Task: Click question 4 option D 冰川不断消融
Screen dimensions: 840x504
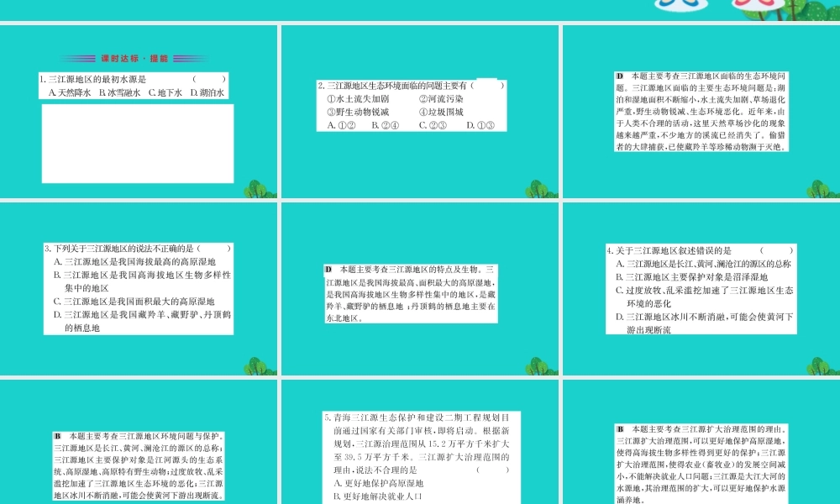Action: 705,323
